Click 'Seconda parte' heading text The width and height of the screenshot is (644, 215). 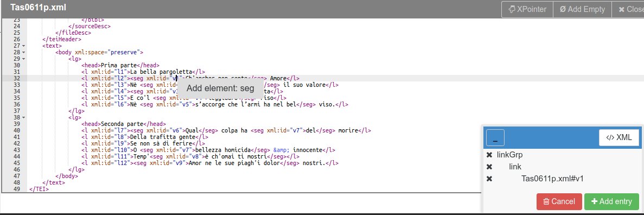(122, 124)
